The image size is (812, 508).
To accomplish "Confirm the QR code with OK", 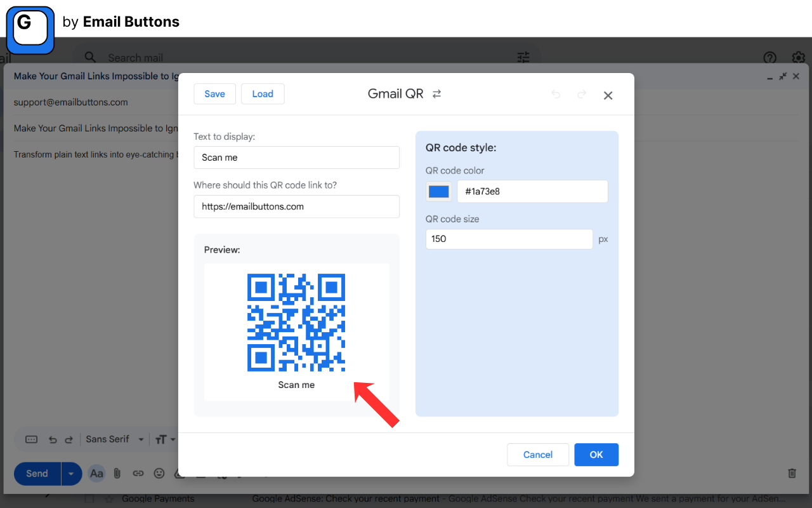I will (596, 454).
